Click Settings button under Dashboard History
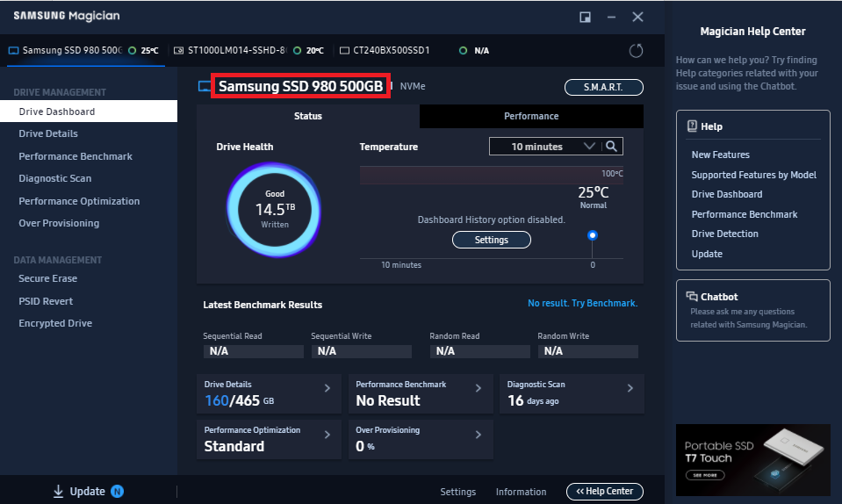The height and width of the screenshot is (504, 842). pos(492,240)
